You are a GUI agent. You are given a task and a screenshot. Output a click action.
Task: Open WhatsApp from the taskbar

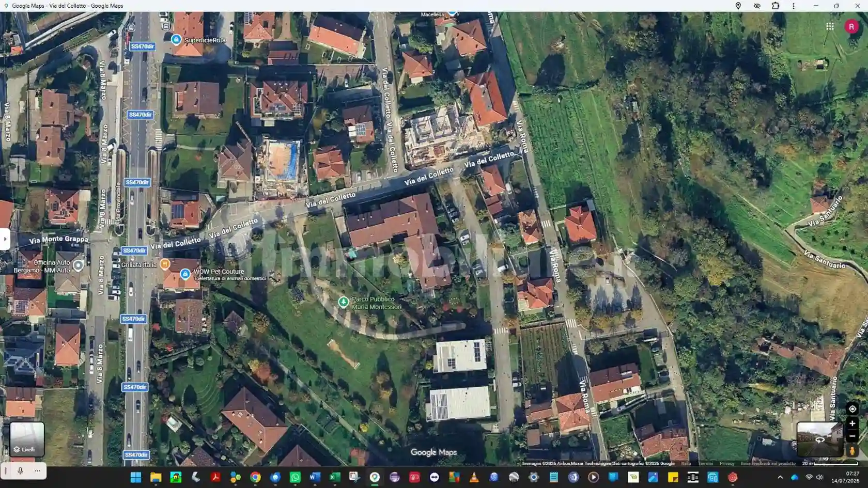point(295,477)
